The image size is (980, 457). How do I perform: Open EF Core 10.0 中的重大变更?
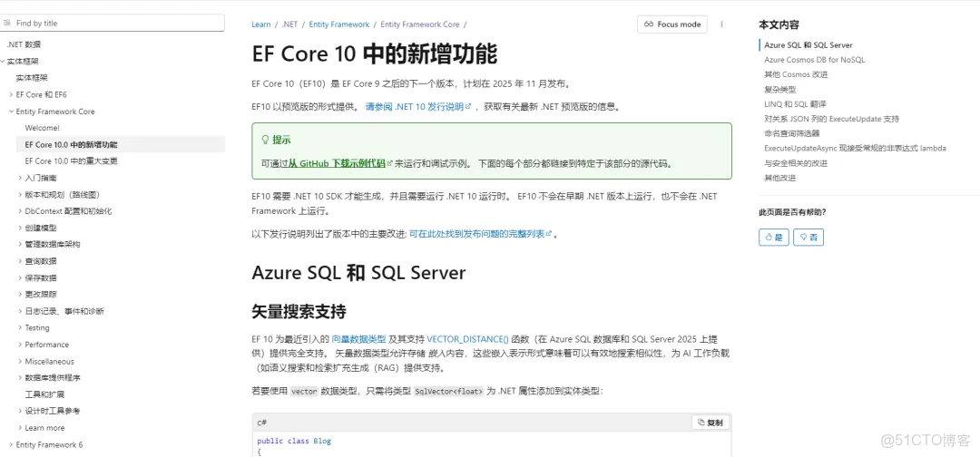pyautogui.click(x=72, y=161)
